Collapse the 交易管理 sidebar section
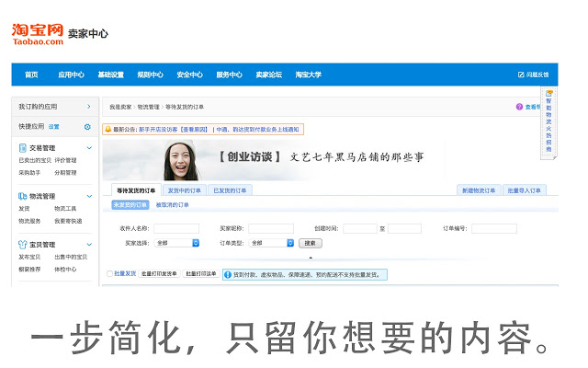Viewport: 588px width, 368px height. tap(89, 147)
